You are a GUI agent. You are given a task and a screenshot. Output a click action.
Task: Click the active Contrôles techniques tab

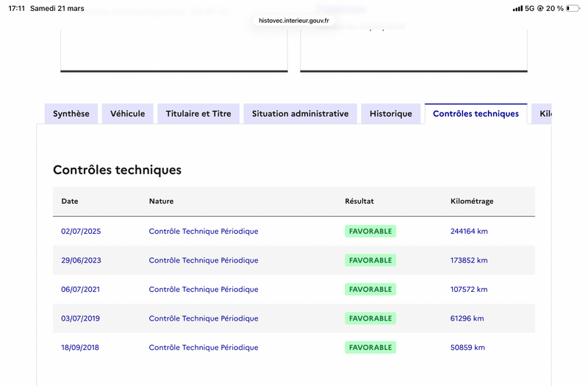pos(476,114)
